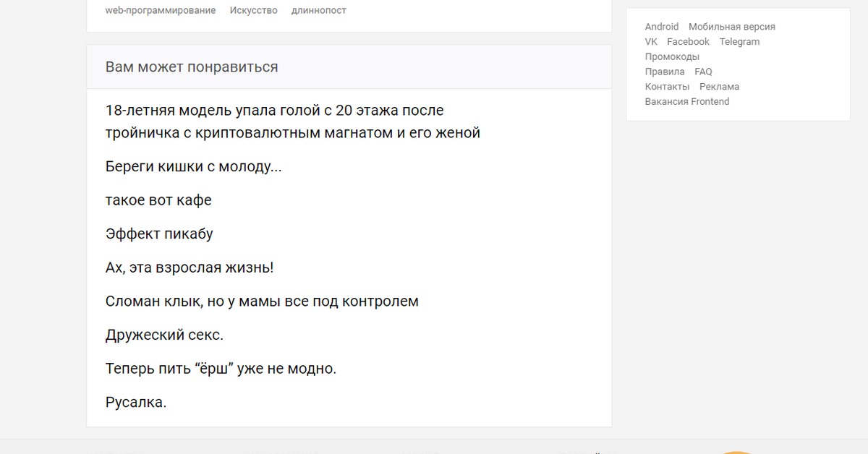Go to the post 'такое вот кафе'
This screenshot has width=868, height=454.
pyautogui.click(x=158, y=200)
